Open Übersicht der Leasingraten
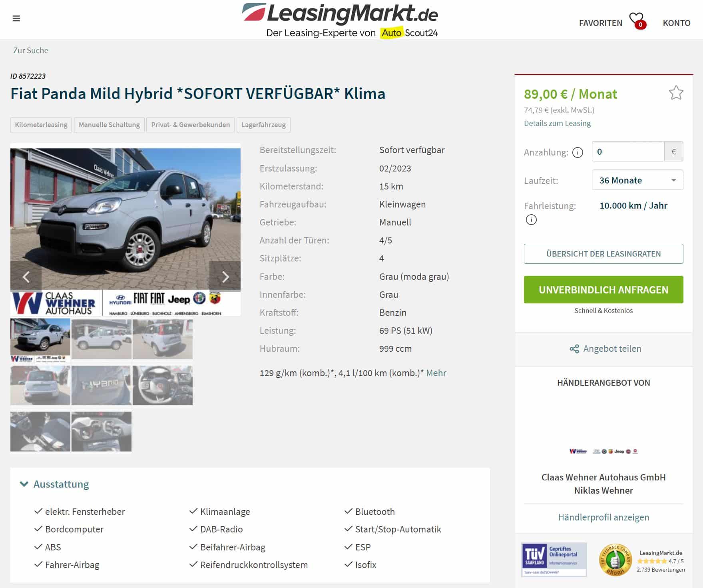The height and width of the screenshot is (588, 703). point(603,254)
